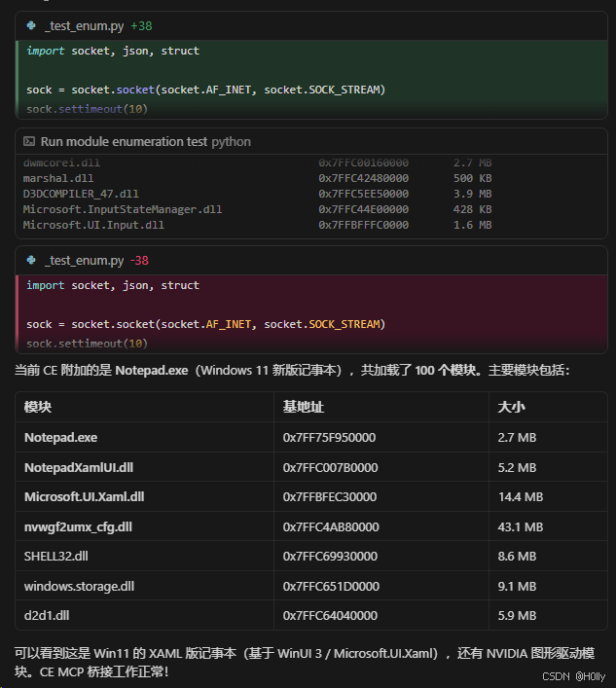Click base address 0x7FFBFEC30000
616x688 pixels.
pyautogui.click(x=330, y=496)
